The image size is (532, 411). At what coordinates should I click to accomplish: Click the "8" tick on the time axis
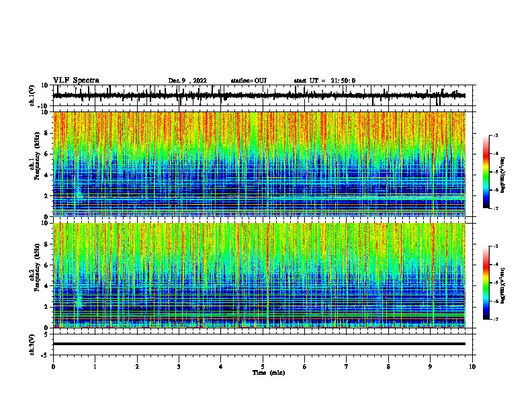tap(388, 367)
